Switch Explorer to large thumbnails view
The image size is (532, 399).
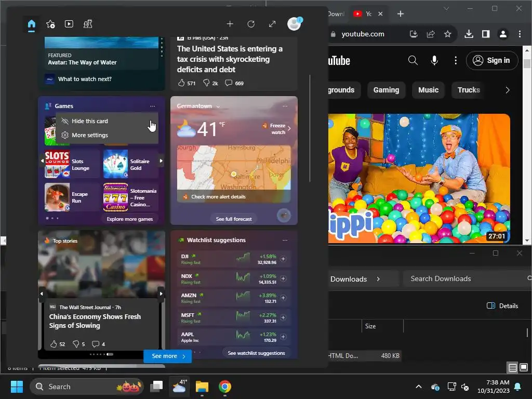point(524,367)
